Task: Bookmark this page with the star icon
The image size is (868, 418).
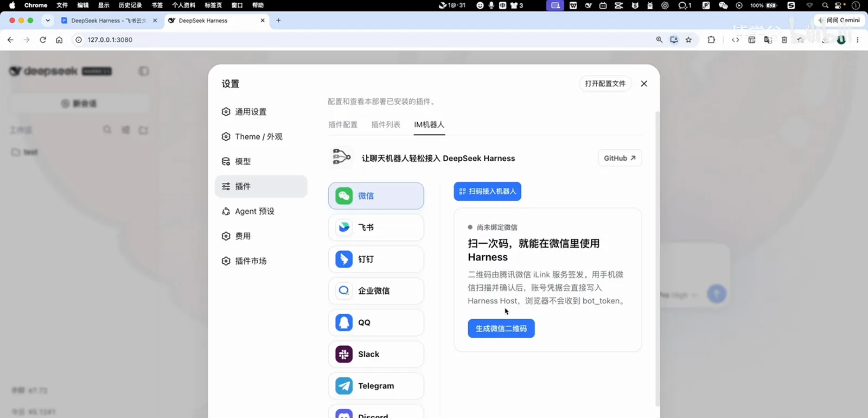Action: point(688,40)
